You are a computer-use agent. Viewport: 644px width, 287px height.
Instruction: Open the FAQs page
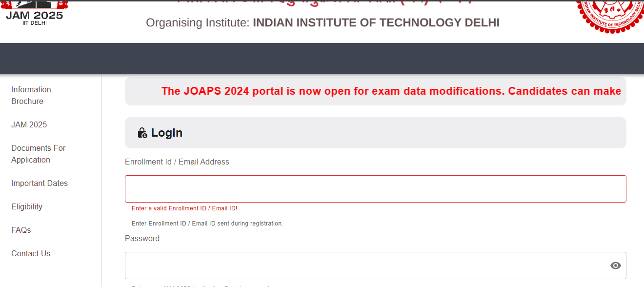(x=21, y=230)
